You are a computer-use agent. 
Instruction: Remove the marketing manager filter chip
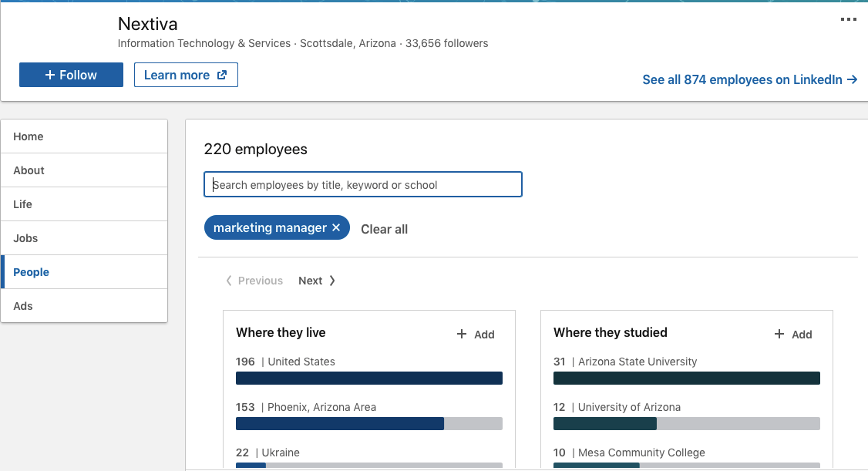[x=336, y=227]
